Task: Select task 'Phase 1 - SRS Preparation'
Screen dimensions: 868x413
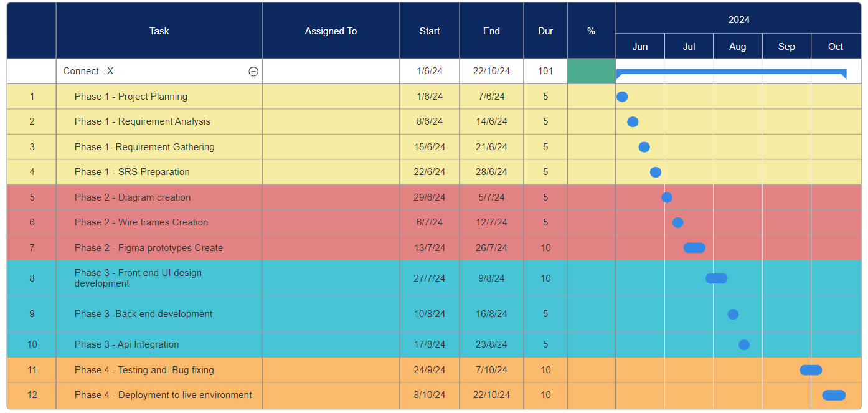Action: (132, 172)
